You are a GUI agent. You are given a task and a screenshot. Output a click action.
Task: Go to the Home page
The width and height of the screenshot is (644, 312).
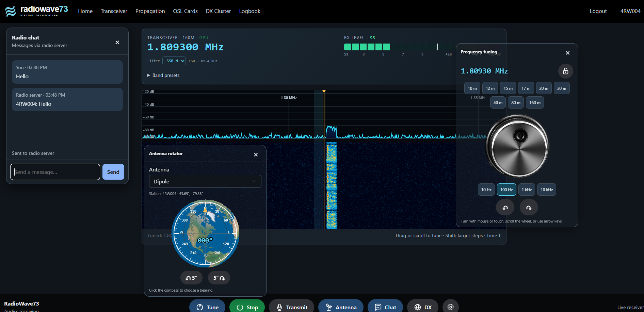point(85,11)
